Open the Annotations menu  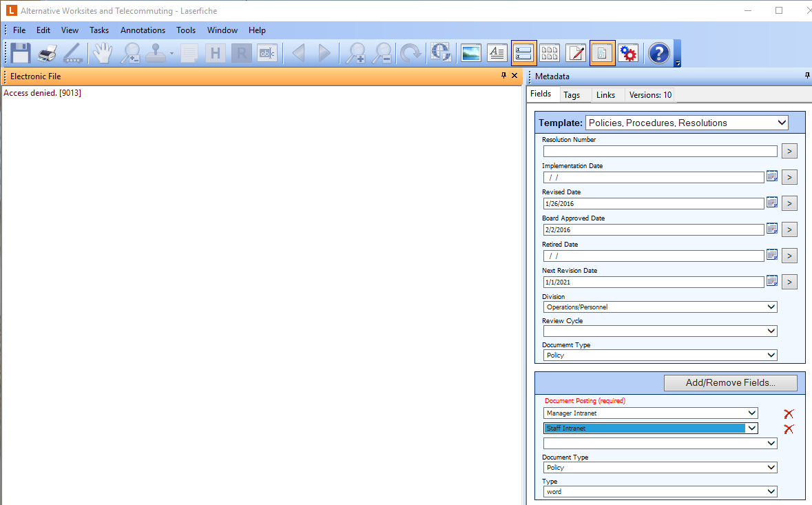143,30
